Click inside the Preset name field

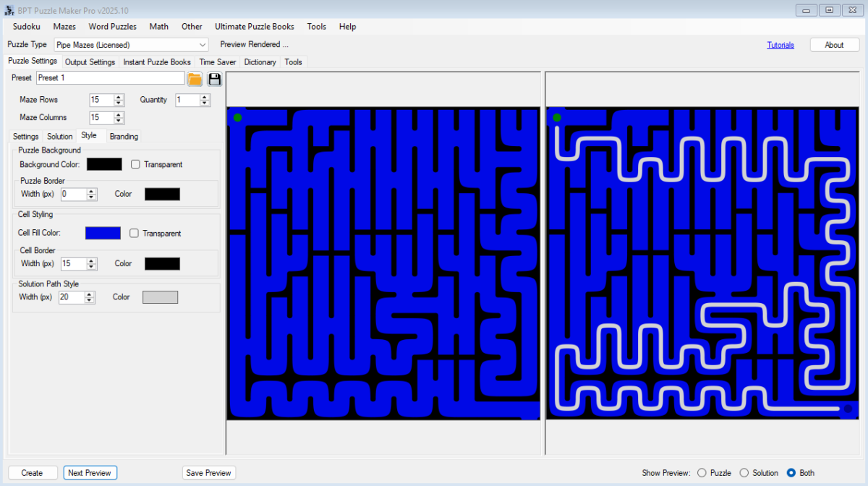[109, 77]
